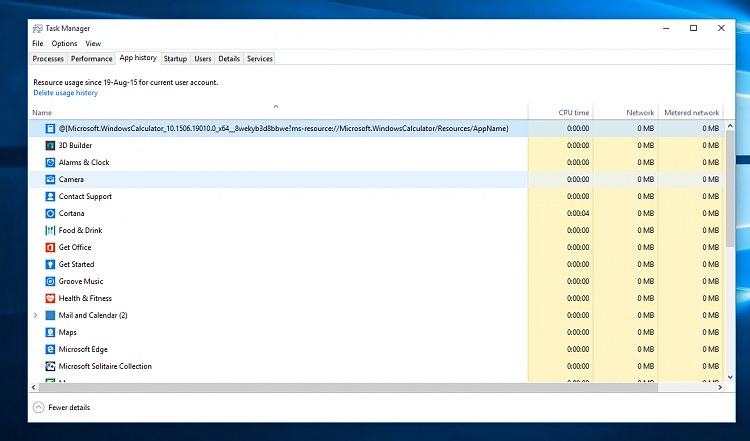Click the Alarms & Clock icon

pyautogui.click(x=50, y=162)
